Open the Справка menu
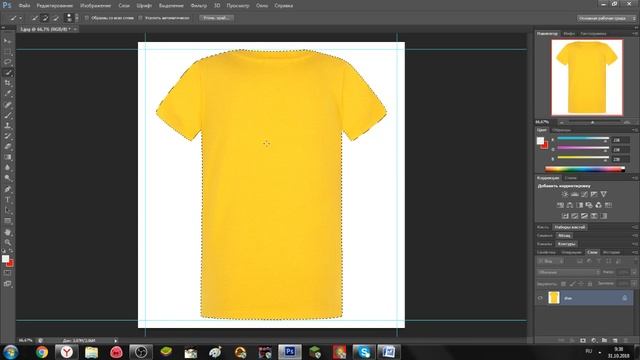640x360 pixels. tap(283, 6)
